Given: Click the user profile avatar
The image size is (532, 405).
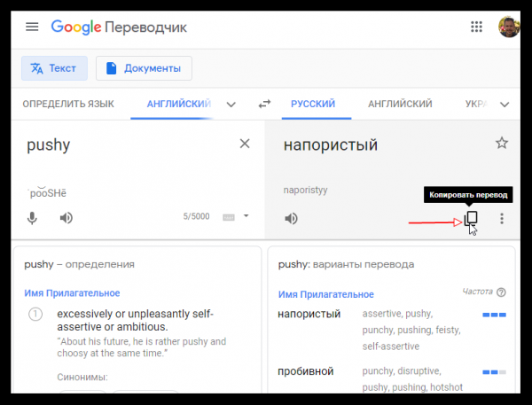Looking at the screenshot, I should coord(509,27).
